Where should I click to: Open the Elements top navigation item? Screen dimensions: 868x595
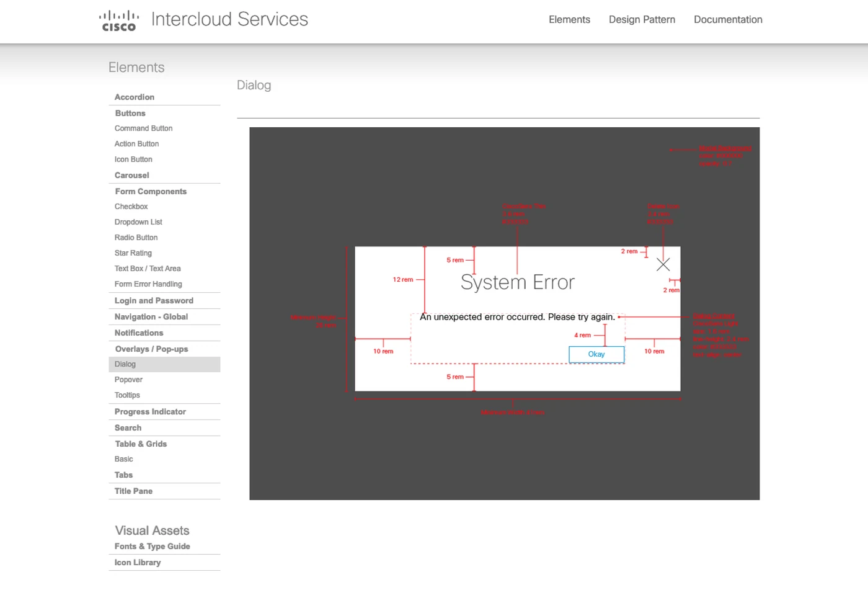point(569,20)
